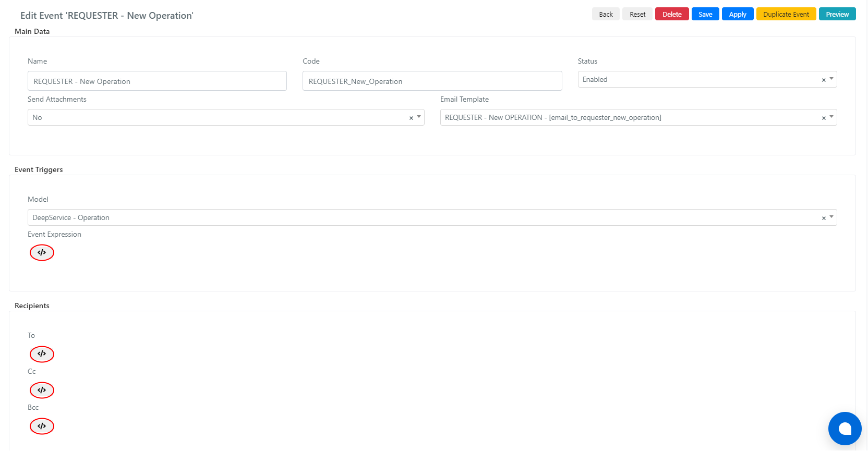This screenshot has width=868, height=451.
Task: Click the Save button
Action: (705, 14)
